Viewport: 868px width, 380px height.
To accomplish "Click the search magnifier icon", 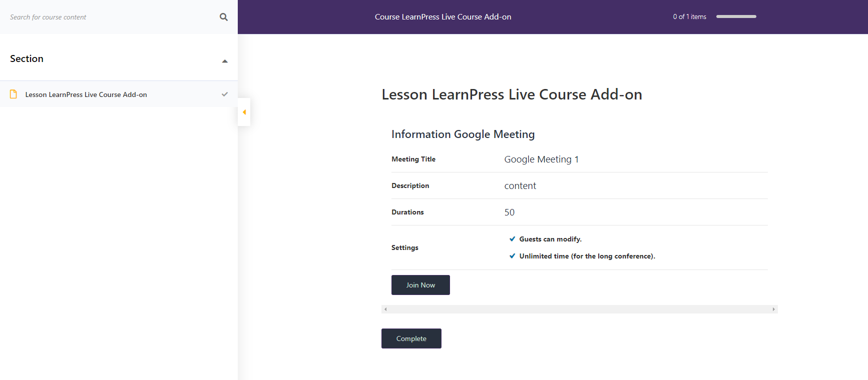I will tap(224, 17).
